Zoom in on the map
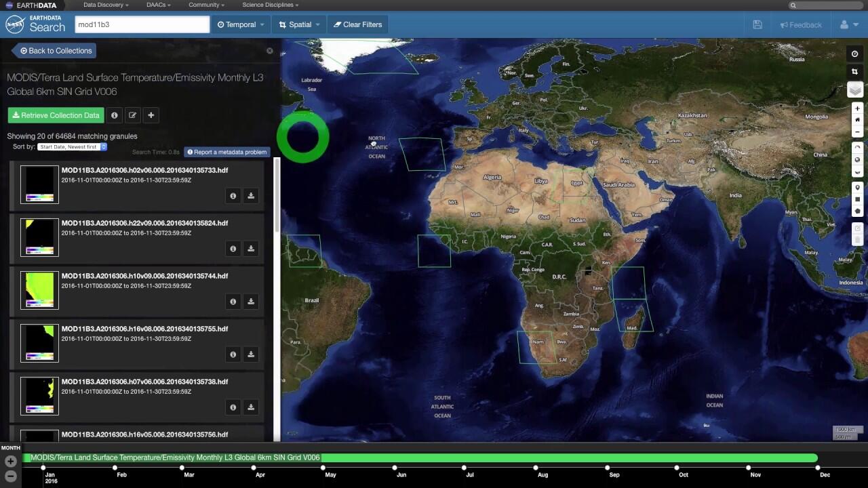 click(x=857, y=108)
